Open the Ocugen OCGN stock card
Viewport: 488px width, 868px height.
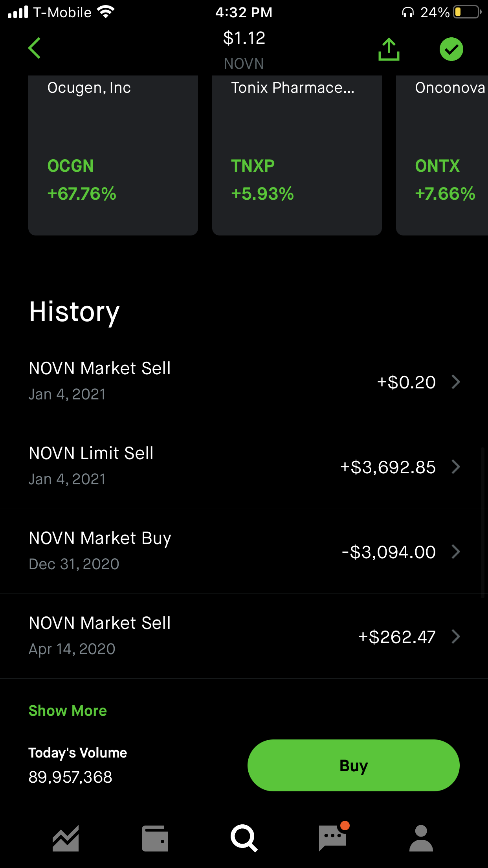[113, 155]
